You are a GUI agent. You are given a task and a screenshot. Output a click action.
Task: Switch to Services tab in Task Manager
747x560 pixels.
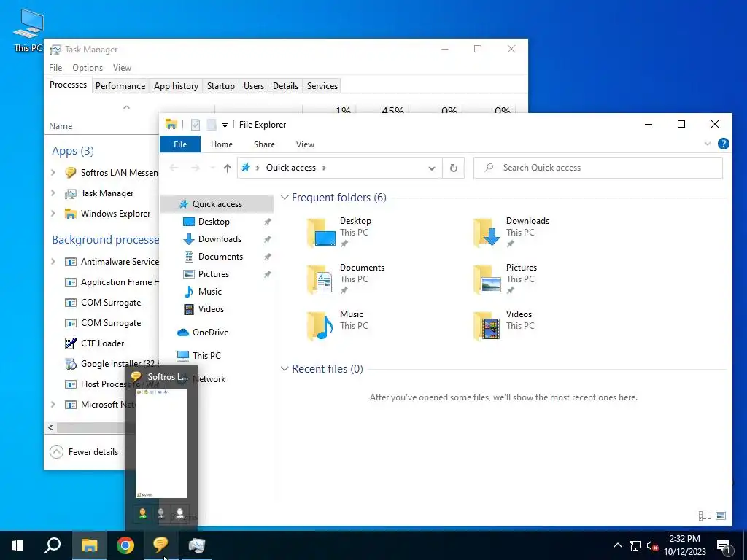pyautogui.click(x=322, y=86)
